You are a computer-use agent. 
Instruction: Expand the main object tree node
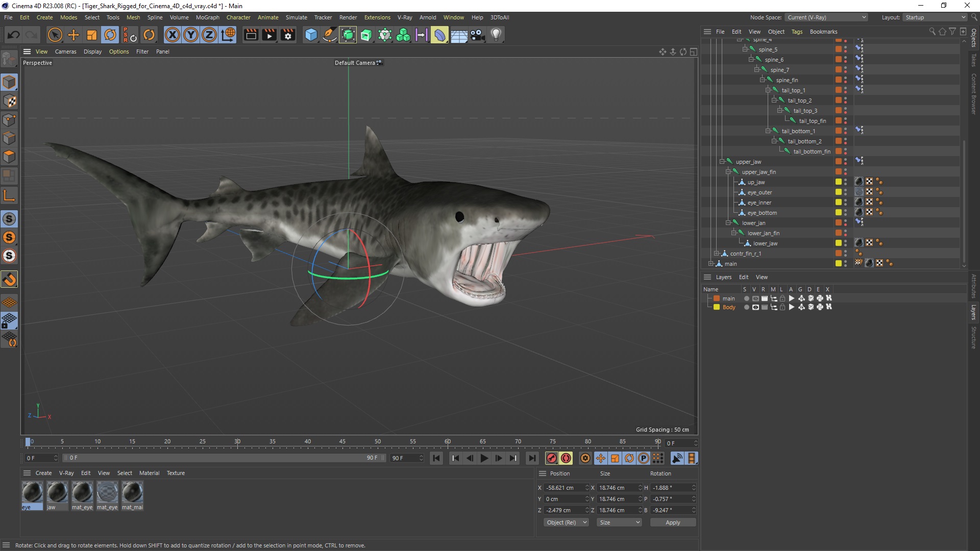[710, 264]
